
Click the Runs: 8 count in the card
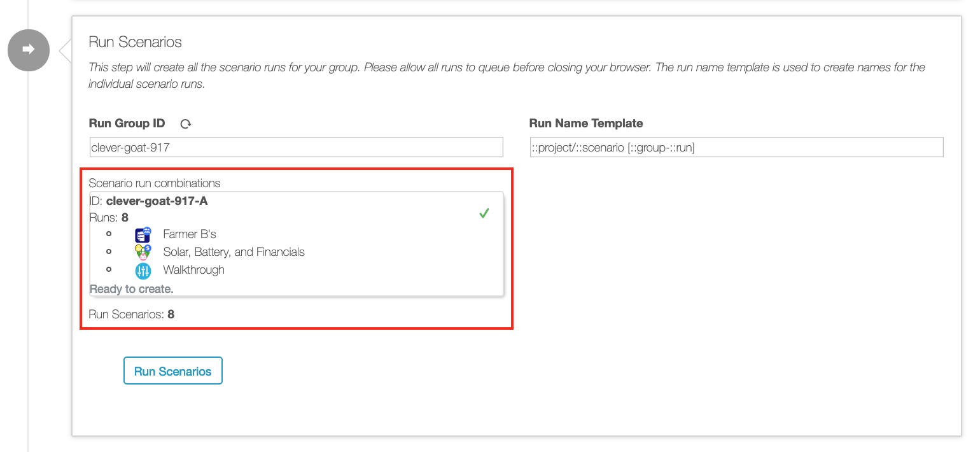[109, 218]
